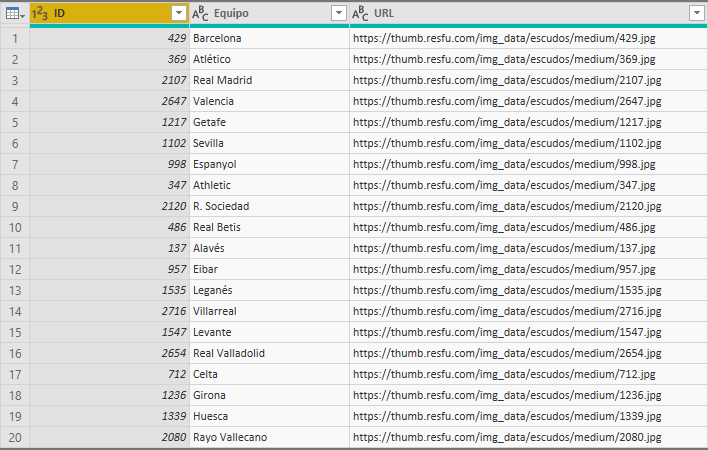
Task: Click the Barcelona cell
Action: click(269, 38)
